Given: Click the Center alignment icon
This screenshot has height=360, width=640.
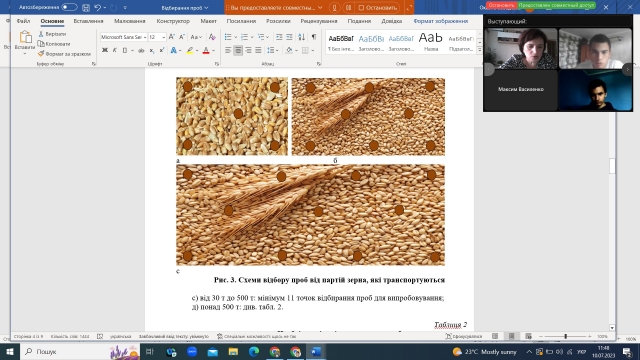Looking at the screenshot, I should [x=238, y=50].
